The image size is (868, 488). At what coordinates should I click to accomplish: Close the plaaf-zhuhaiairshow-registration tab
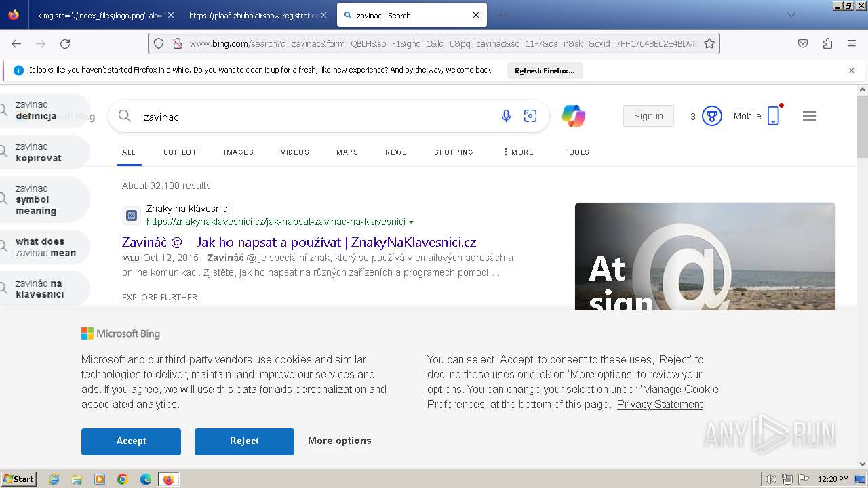[x=323, y=15]
